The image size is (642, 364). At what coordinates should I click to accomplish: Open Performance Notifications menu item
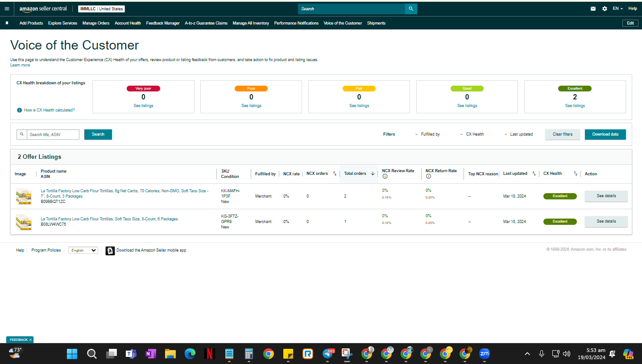coord(296,23)
